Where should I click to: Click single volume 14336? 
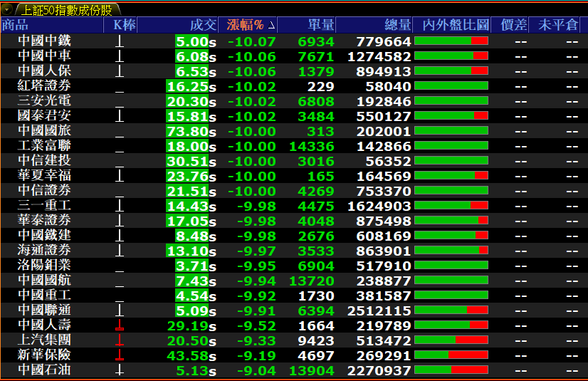pyautogui.click(x=312, y=146)
